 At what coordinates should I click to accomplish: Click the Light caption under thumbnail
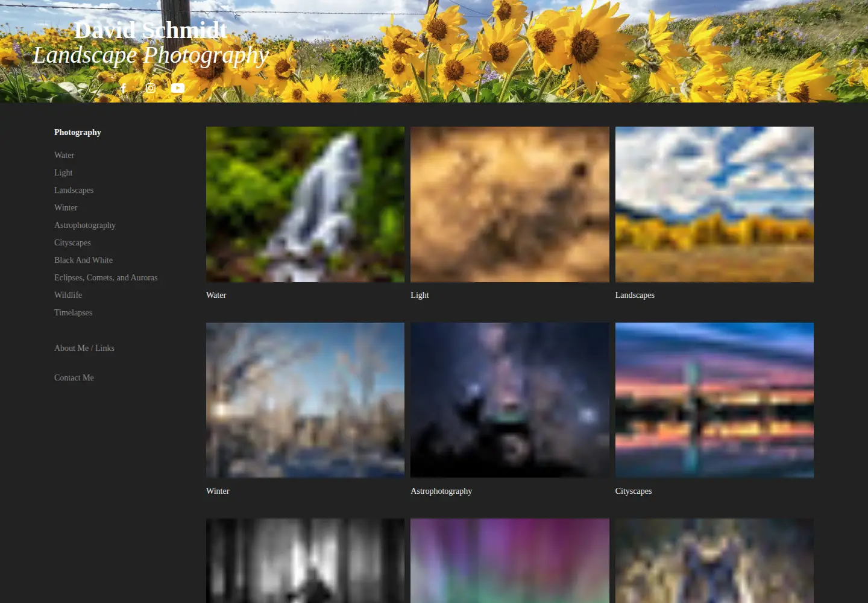420,295
